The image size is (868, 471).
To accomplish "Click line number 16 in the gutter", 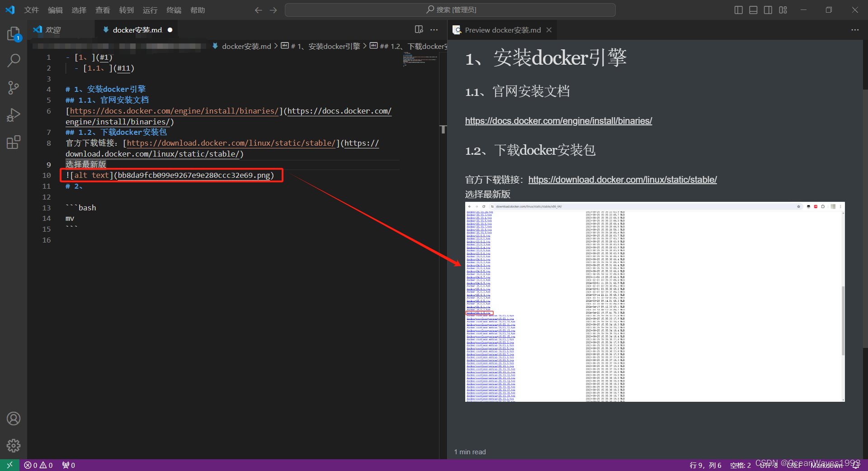I will 47,240.
